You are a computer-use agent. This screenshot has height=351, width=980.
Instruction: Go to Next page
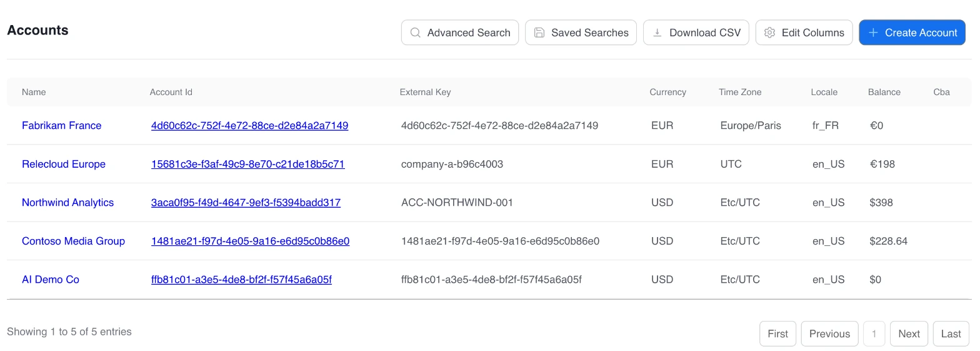[x=909, y=333]
